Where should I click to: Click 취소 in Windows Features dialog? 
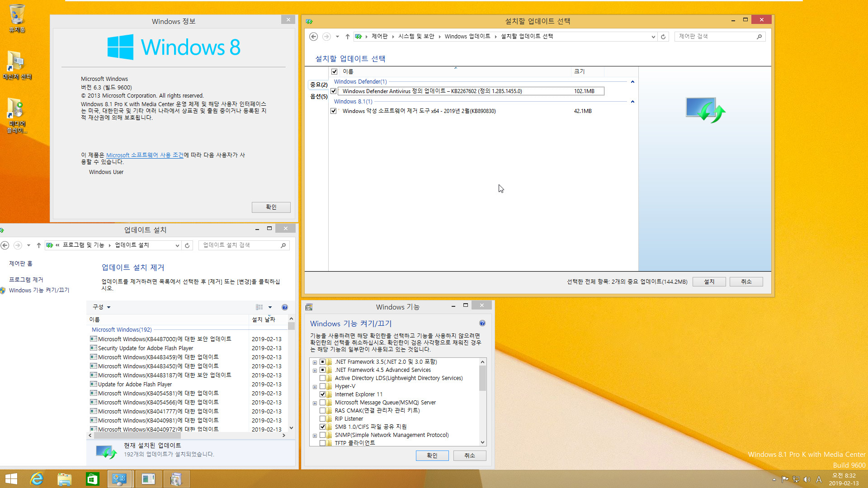point(470,455)
